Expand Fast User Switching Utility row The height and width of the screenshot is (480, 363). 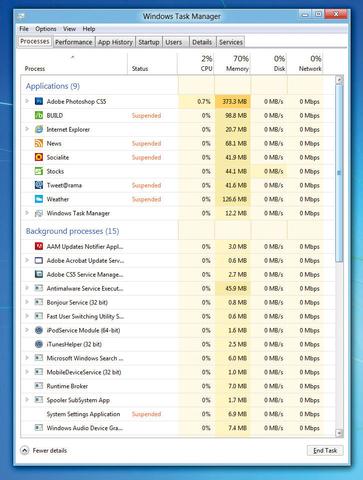(27, 316)
